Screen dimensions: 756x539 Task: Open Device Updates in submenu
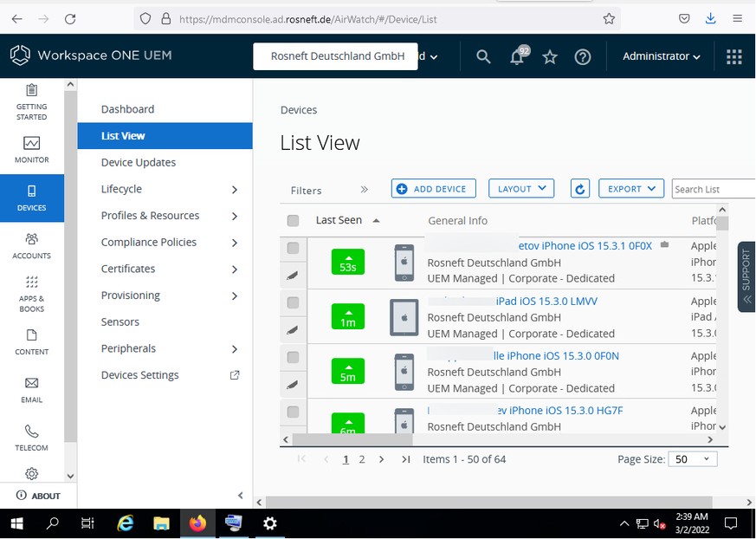pyautogui.click(x=139, y=162)
